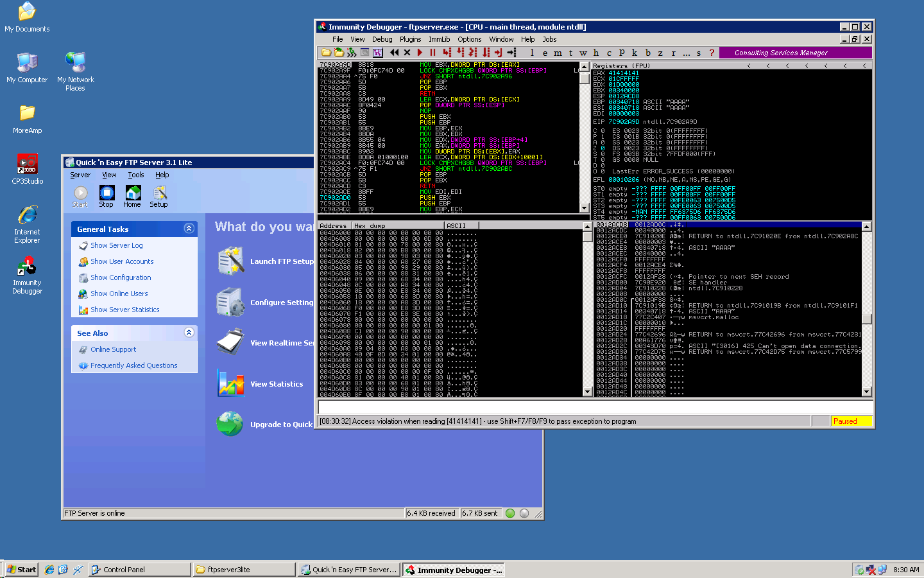The image size is (924, 578).
Task: Click View Statistics in FTP Server main panel
Action: 277,384
